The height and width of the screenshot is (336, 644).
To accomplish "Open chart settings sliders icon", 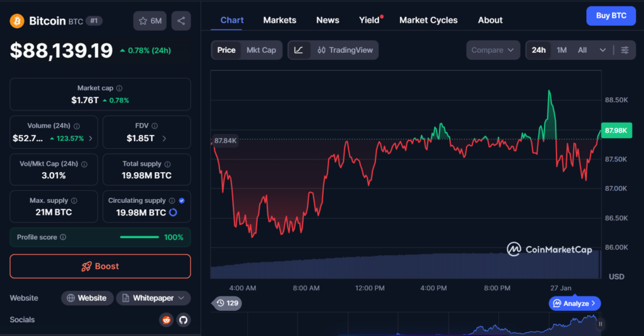I will 625,50.
